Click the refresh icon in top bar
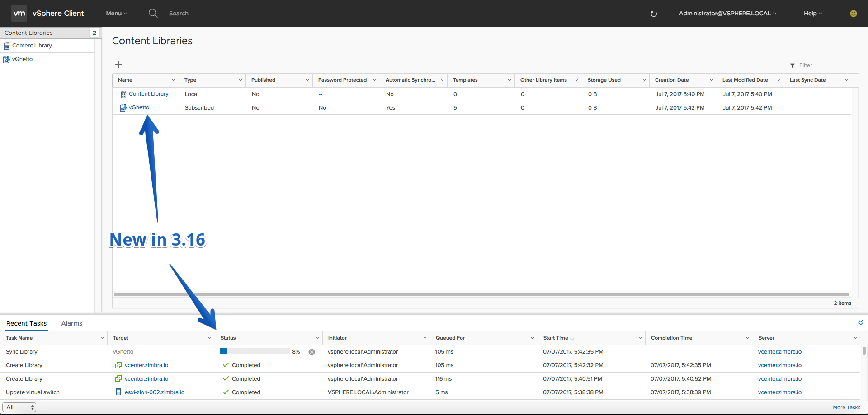 pyautogui.click(x=653, y=14)
